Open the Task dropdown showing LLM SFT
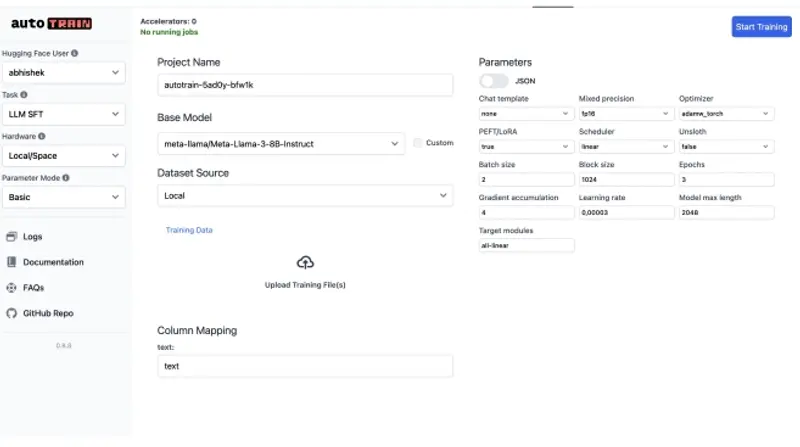Viewport: 800px width, 447px height. [64, 114]
